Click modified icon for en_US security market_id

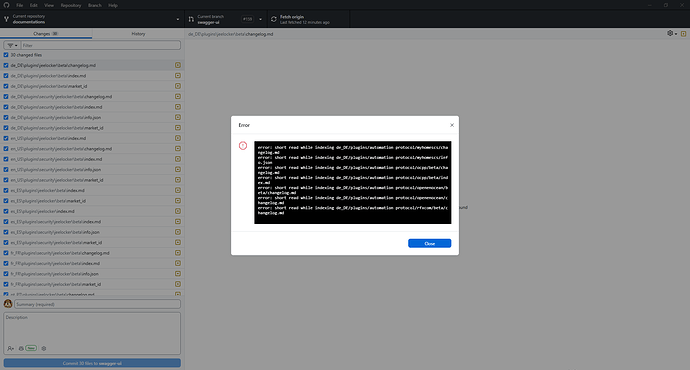[x=178, y=180]
